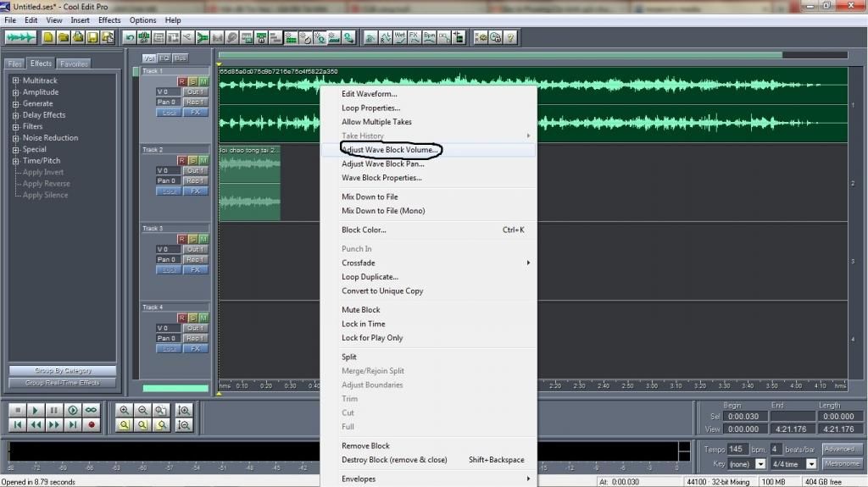This screenshot has height=487, width=868.
Task: Click the Help question mark toolbar icon
Action: tap(511, 37)
